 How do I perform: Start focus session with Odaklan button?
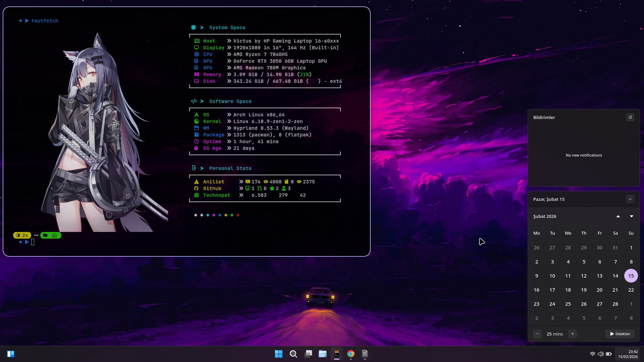tap(620, 334)
